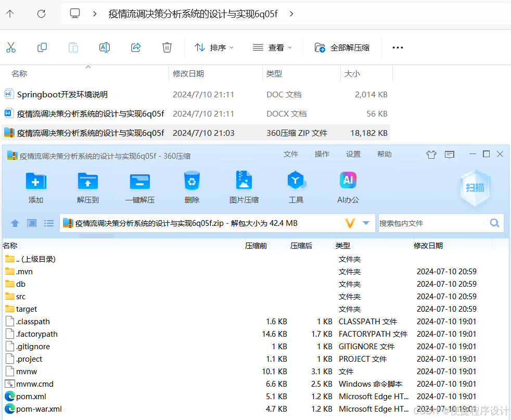The image size is (511, 420).
Task: Share the selected file via share icon
Action: tap(136, 47)
